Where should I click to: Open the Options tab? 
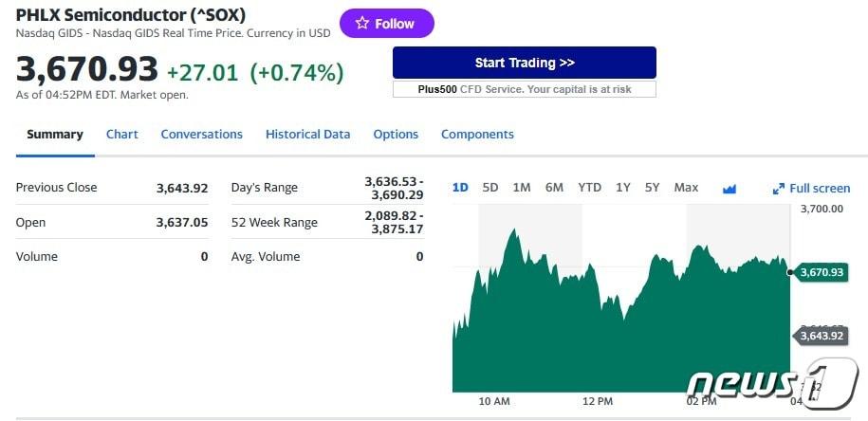396,135
